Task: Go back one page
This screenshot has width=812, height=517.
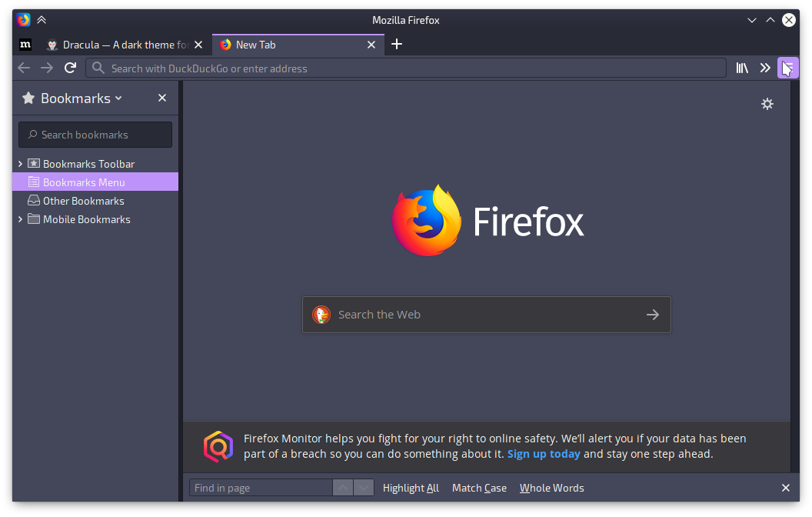Action: 24,68
